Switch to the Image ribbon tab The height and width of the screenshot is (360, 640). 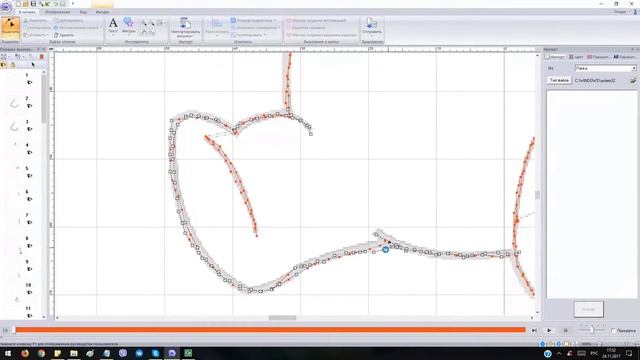[58, 12]
